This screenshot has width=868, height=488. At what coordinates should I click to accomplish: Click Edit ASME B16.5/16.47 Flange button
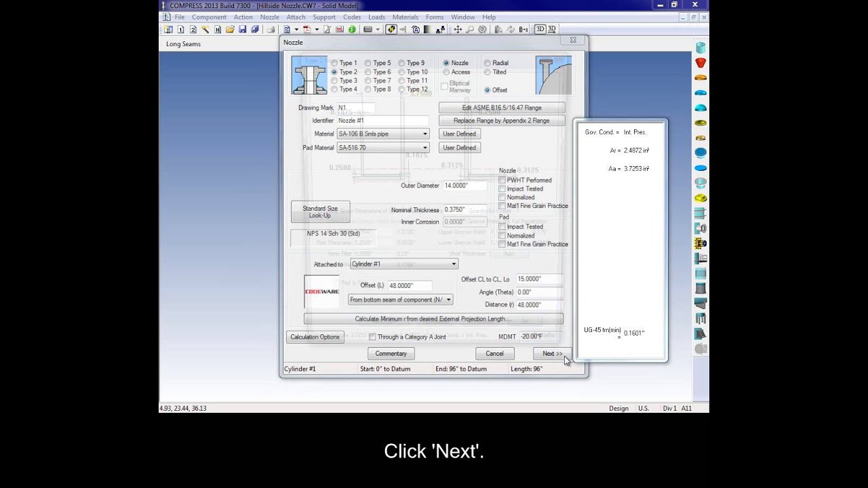502,108
